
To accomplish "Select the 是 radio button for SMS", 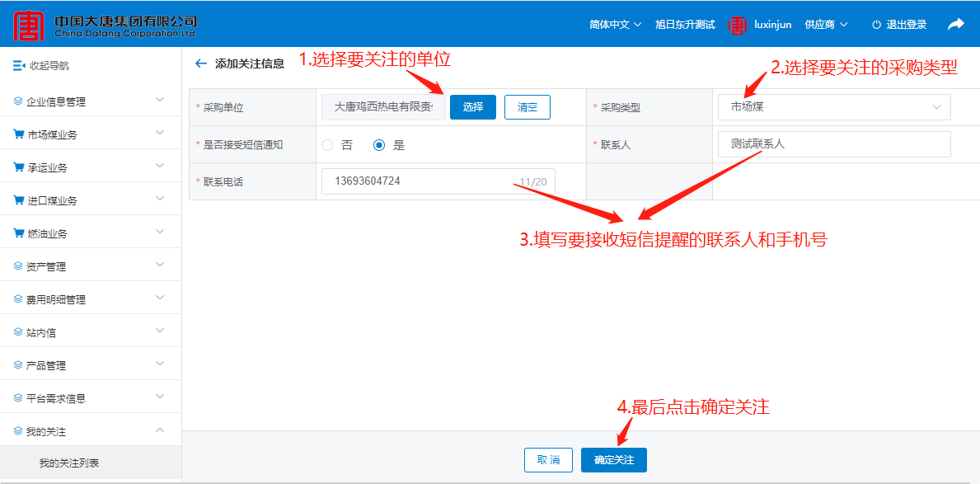I will click(379, 145).
